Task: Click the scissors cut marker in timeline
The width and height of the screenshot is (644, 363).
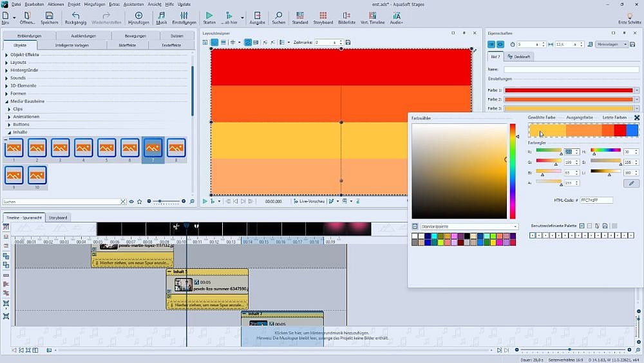Action: coord(175,227)
